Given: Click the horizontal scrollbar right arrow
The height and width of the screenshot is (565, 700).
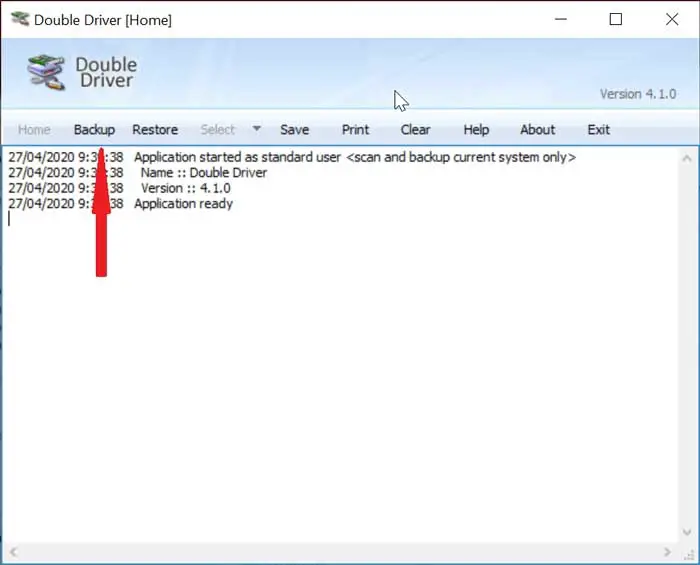Looking at the screenshot, I should pyautogui.click(x=667, y=552).
